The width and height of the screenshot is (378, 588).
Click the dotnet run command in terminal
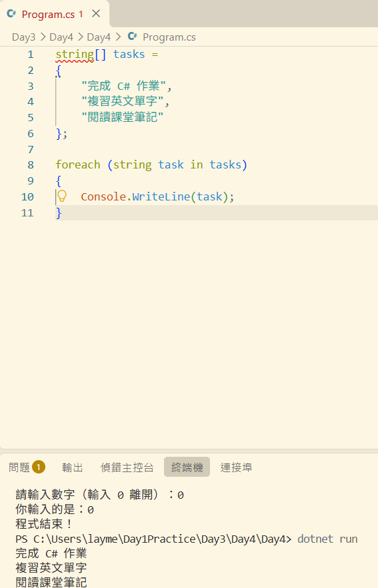[x=327, y=539]
